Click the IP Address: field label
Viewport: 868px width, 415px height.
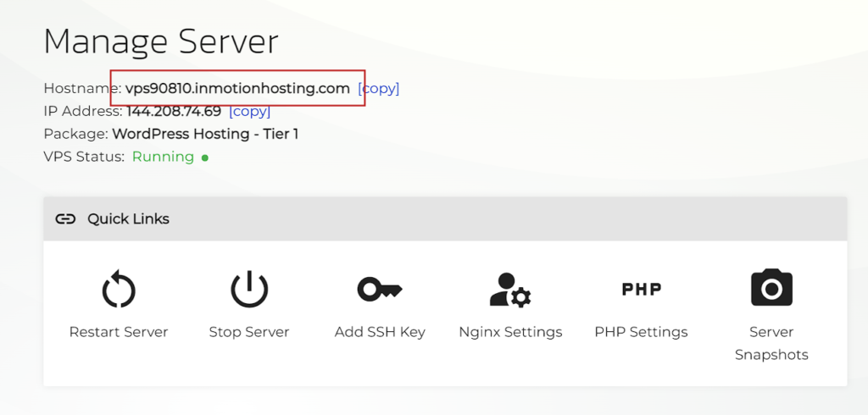pos(83,111)
